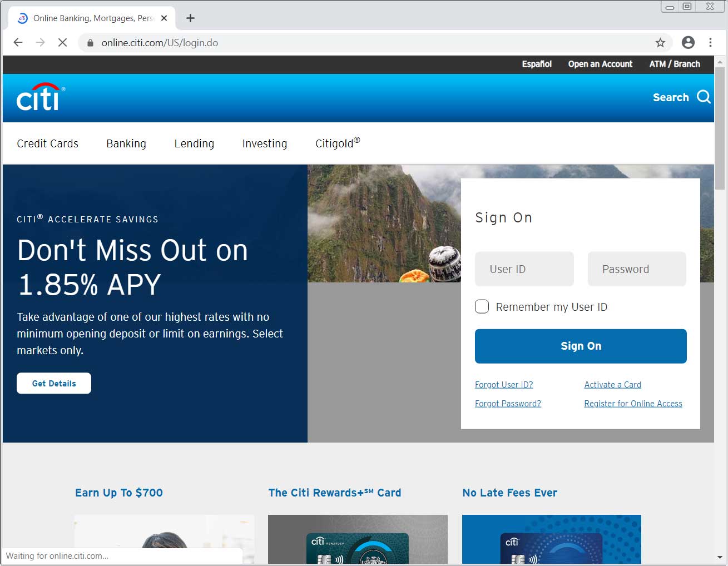Click the address bar URL
728x566 pixels.
pos(160,43)
